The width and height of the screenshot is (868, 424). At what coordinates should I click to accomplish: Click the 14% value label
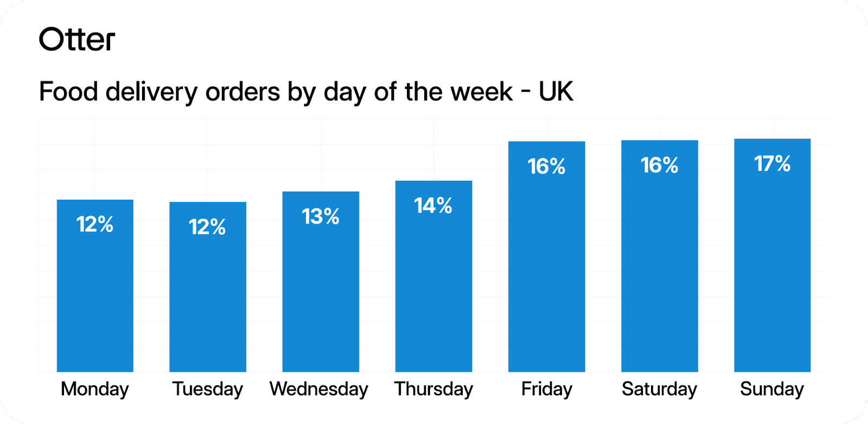(433, 206)
